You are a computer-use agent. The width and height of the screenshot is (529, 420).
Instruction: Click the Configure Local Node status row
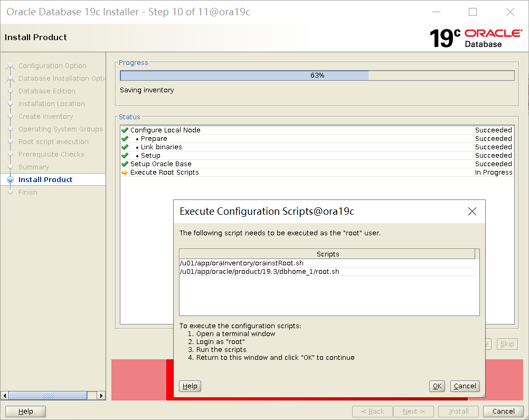point(317,130)
